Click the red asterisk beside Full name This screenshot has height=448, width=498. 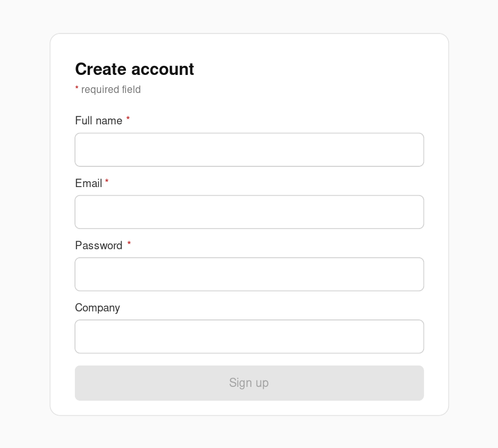pyautogui.click(x=128, y=120)
